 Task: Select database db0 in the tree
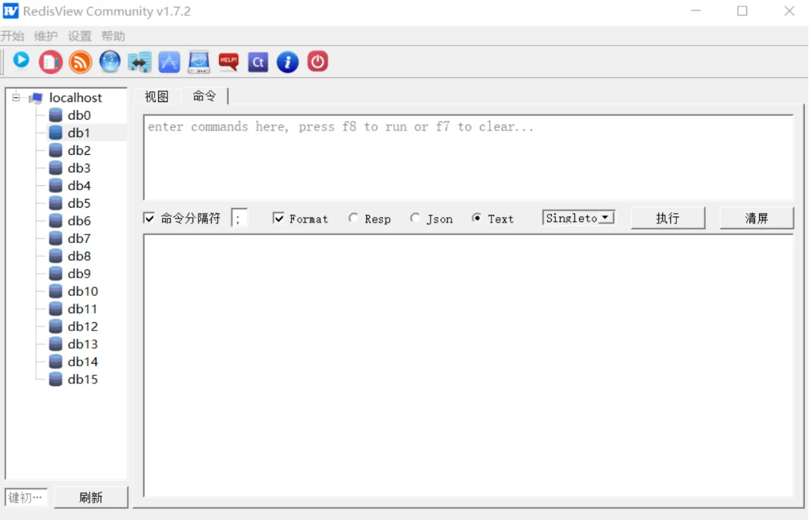click(79, 115)
